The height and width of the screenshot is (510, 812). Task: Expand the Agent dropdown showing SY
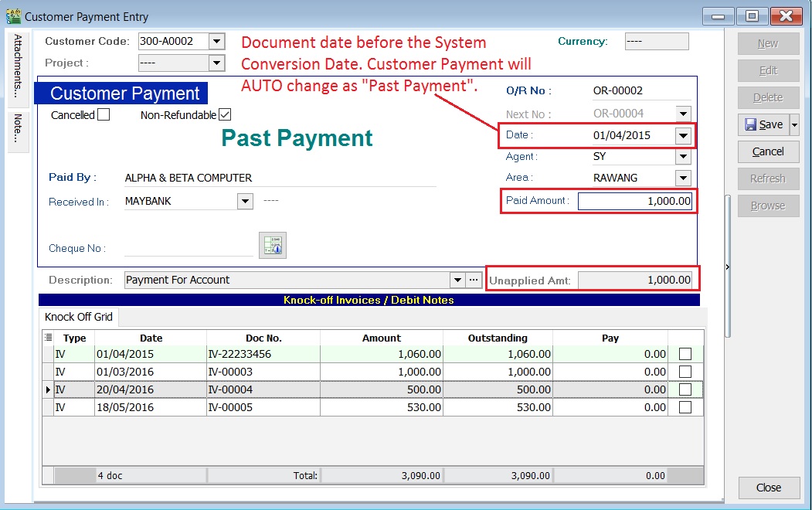(x=682, y=158)
